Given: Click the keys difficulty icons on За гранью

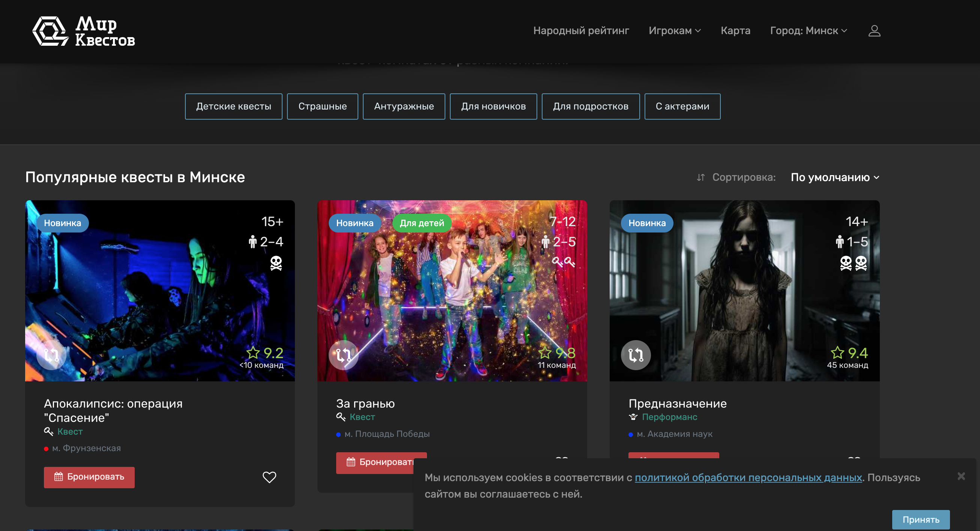Looking at the screenshot, I should pos(564,262).
